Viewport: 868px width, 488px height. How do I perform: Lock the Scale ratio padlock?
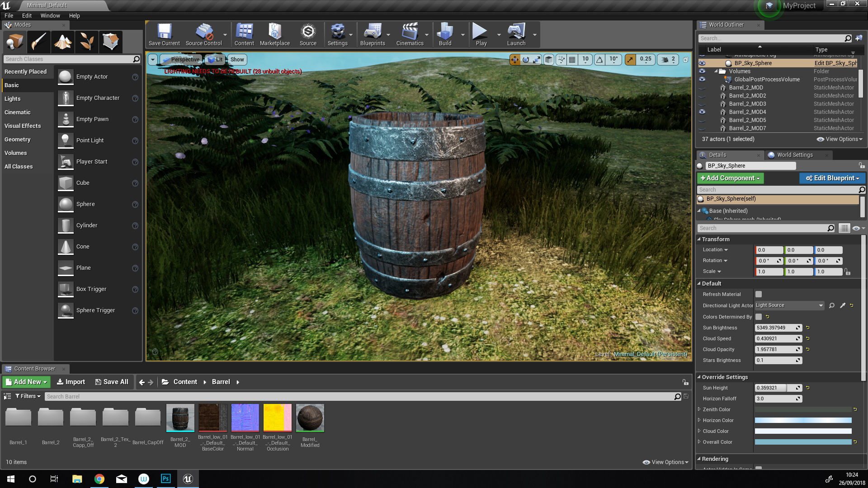(x=848, y=272)
